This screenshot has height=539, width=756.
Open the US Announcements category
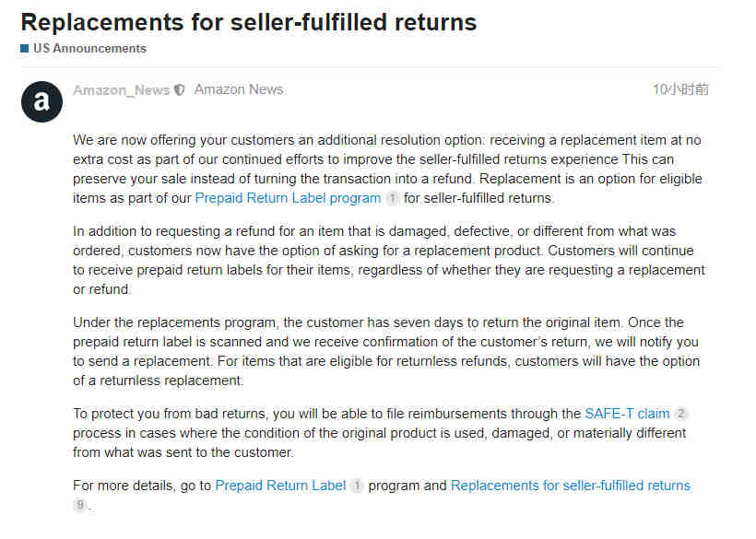pyautogui.click(x=89, y=49)
